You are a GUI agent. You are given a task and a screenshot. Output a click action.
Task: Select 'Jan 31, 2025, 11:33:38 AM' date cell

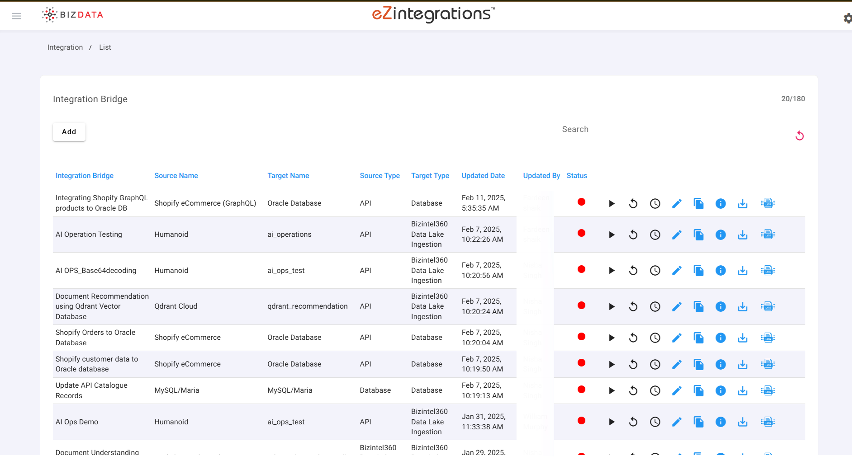[x=484, y=422]
